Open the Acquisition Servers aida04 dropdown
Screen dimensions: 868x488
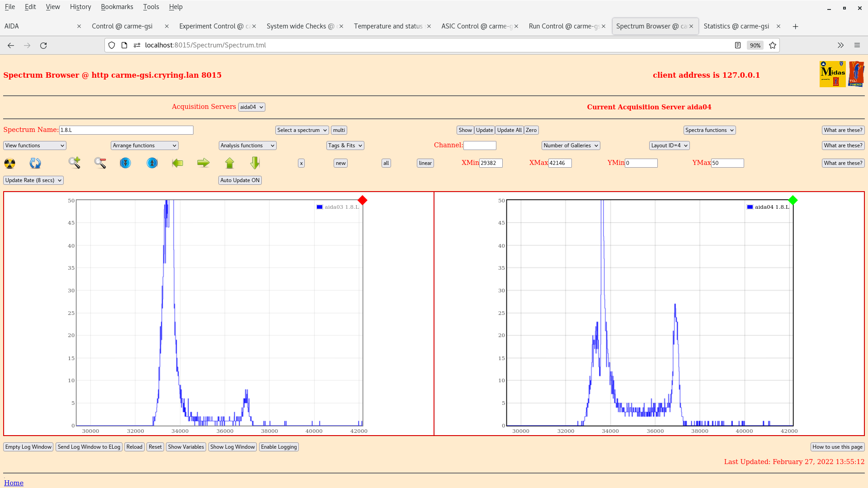click(x=252, y=107)
